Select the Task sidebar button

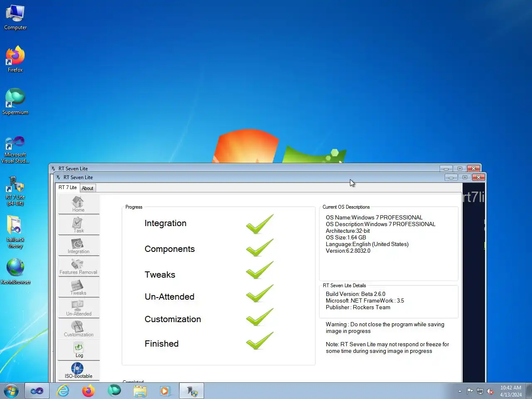tap(79, 225)
